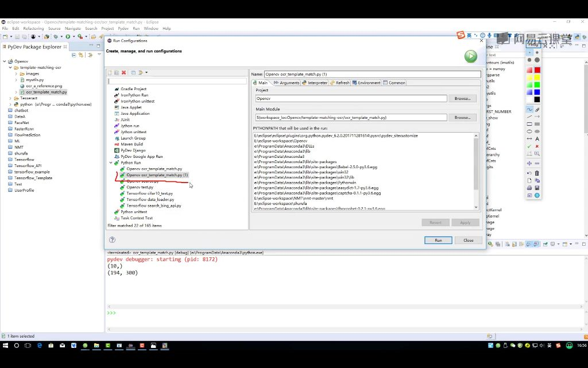Collapse template-matching-ocr folder in explorer
Image resolution: width=588 pixels, height=368 pixels.
(10, 67)
